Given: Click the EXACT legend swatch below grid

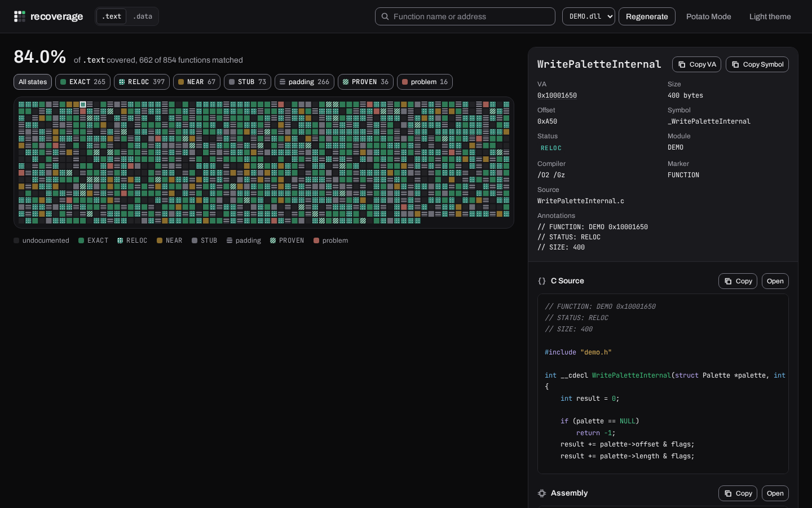Looking at the screenshot, I should click(81, 240).
